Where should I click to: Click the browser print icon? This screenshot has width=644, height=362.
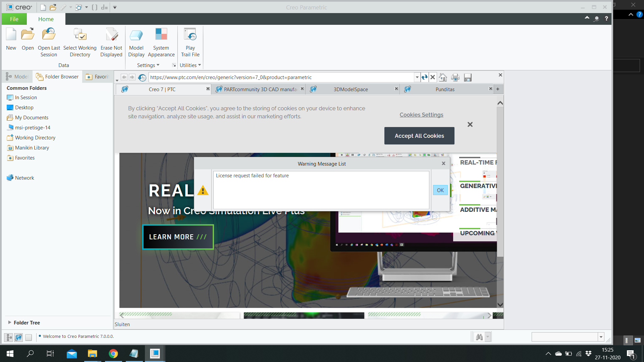pyautogui.click(x=455, y=77)
